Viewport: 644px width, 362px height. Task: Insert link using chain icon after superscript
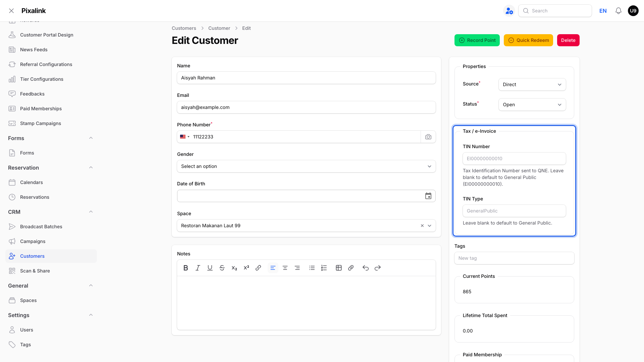click(258, 268)
